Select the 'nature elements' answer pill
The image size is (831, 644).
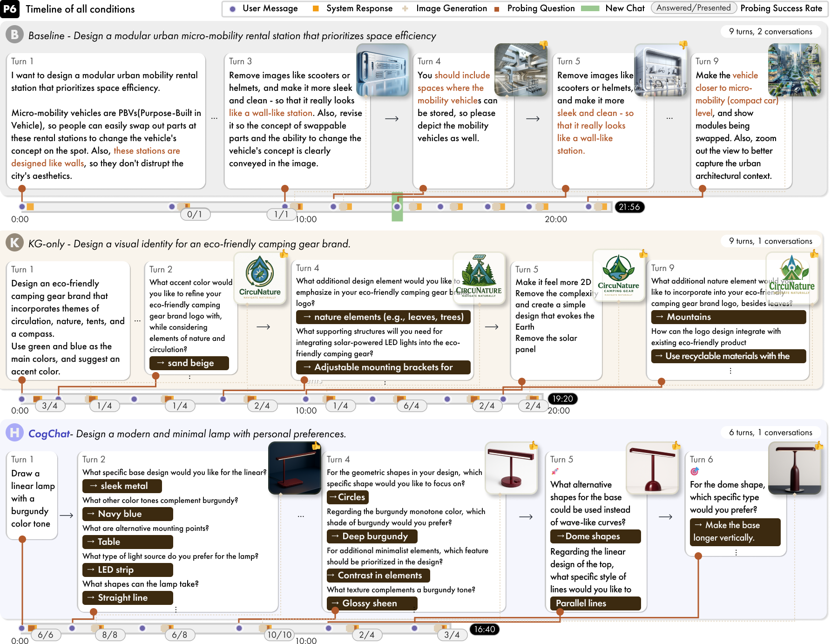(383, 317)
